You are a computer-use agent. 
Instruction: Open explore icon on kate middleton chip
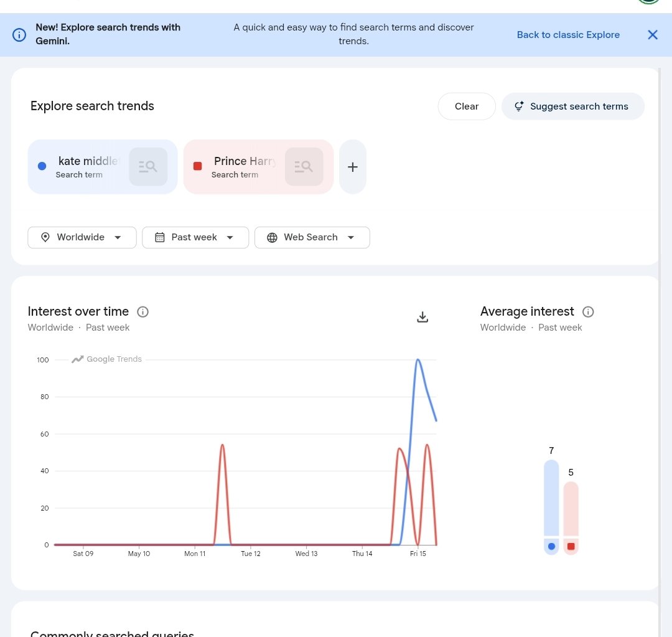click(148, 167)
